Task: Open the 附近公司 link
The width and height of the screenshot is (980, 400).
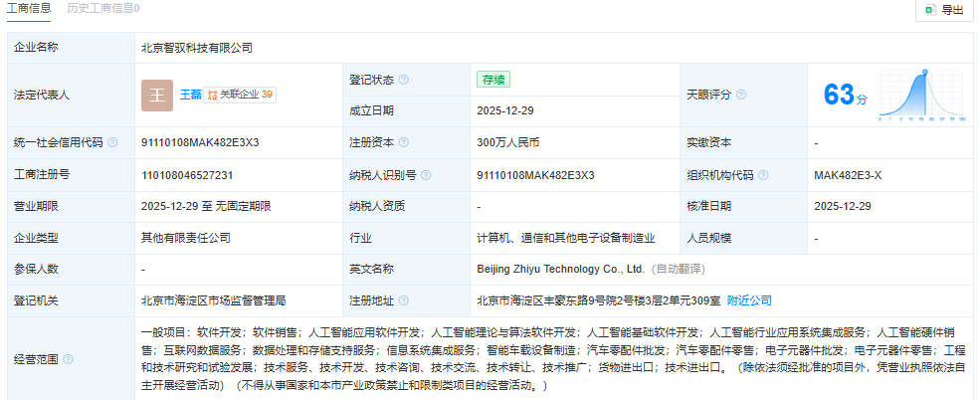Action: coord(748,300)
